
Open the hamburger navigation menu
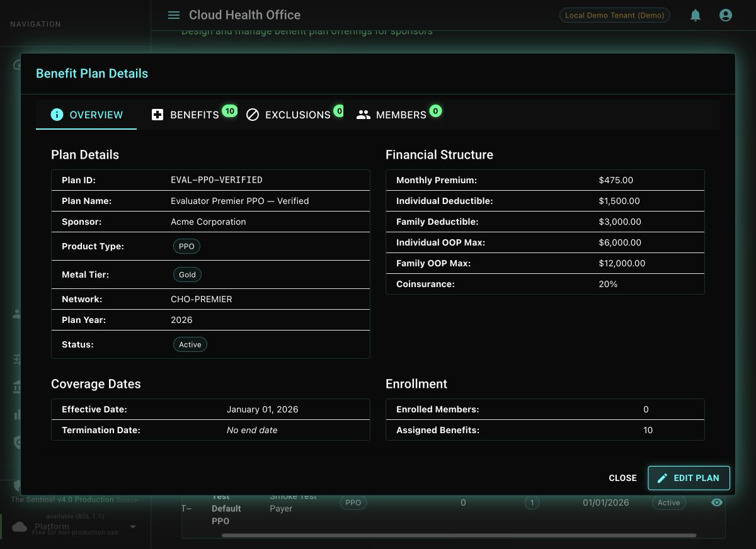tap(174, 15)
